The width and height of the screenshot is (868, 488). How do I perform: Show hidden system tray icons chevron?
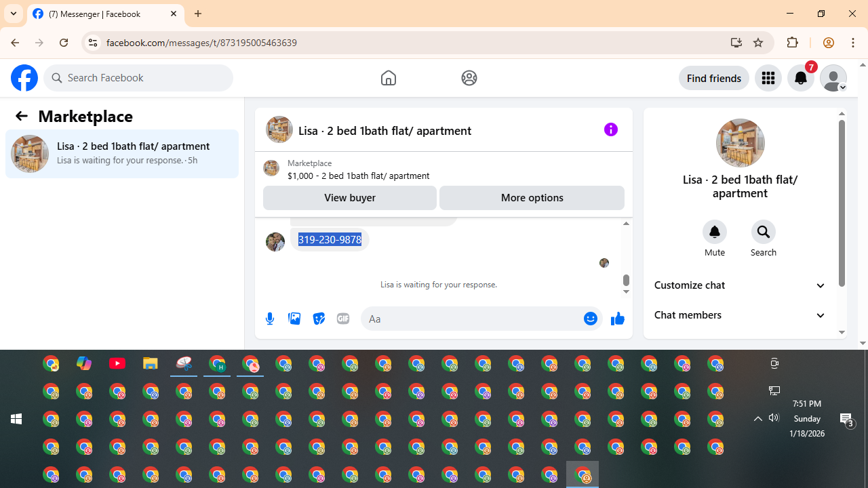(758, 419)
